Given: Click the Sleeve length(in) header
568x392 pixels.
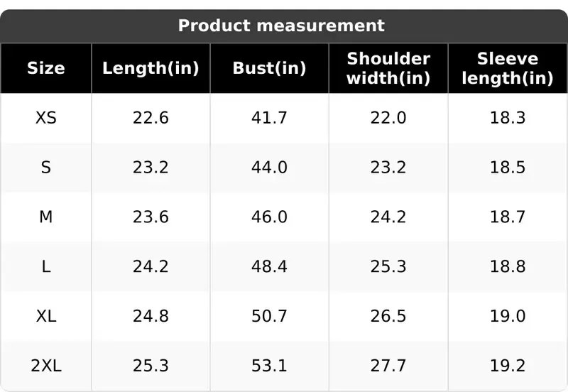Looking at the screenshot, I should tap(508, 68).
